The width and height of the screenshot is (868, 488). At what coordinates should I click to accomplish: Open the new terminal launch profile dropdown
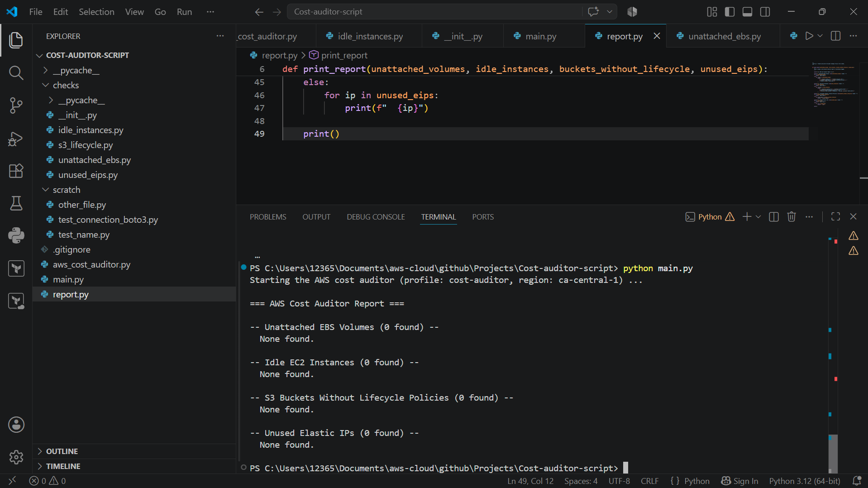(x=758, y=217)
